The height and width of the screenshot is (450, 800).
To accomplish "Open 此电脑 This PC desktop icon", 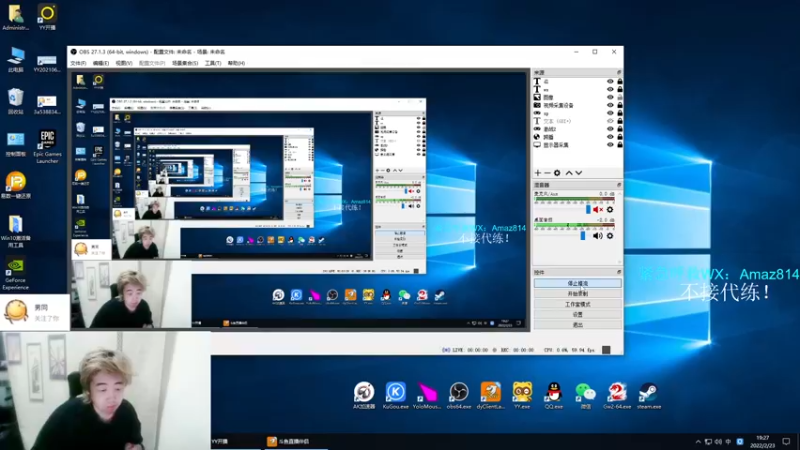I will coord(15,60).
